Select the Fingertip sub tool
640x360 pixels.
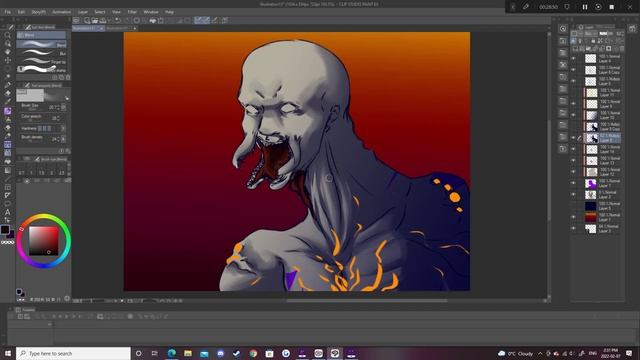[x=41, y=61]
